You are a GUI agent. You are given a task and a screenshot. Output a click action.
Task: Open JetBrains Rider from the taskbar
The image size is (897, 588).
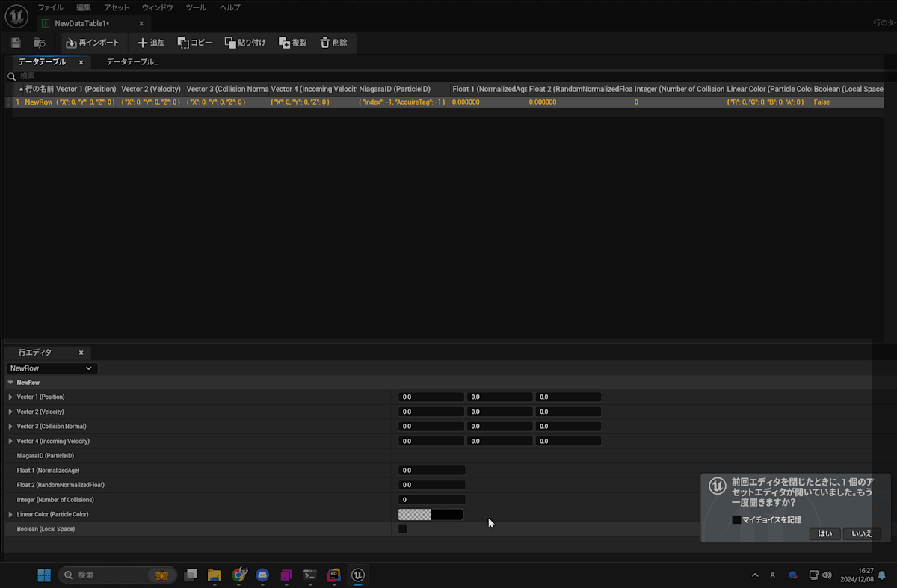coord(334,575)
